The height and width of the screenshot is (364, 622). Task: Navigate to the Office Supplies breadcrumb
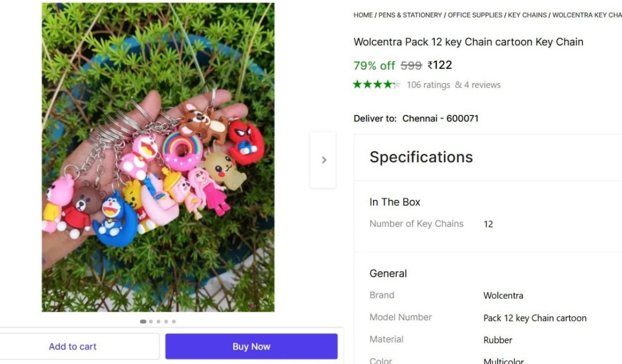[x=475, y=15]
